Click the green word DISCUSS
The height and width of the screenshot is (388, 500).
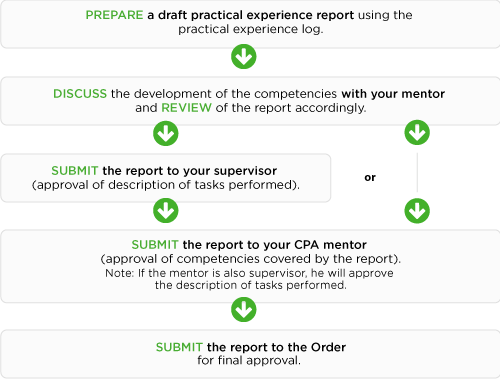point(80,94)
